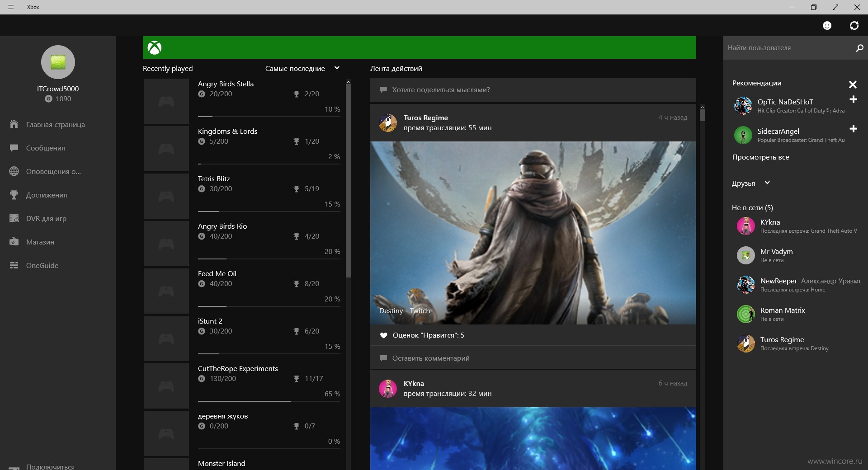Open KYkna name in the feed post
The height and width of the screenshot is (470, 868).
click(414, 383)
